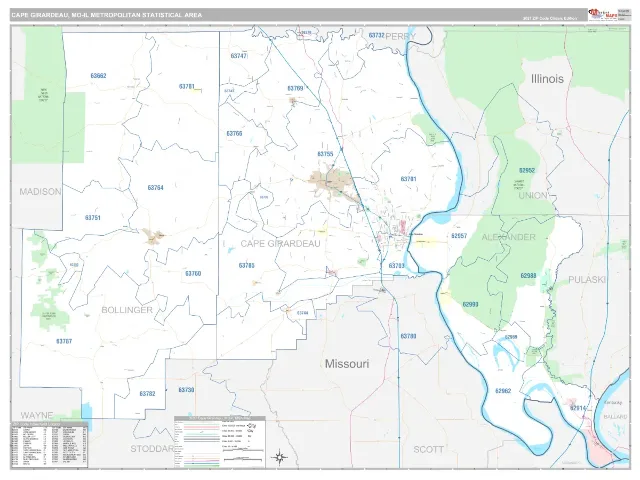Screen dimensions: 640x480
Task: Select ZIP code label 62988
Action: 528,276
